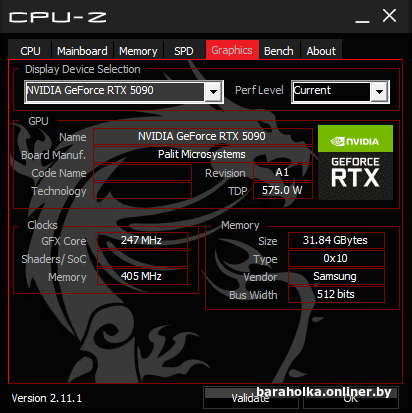
Task: Go to the Memory tab
Action: [x=138, y=51]
